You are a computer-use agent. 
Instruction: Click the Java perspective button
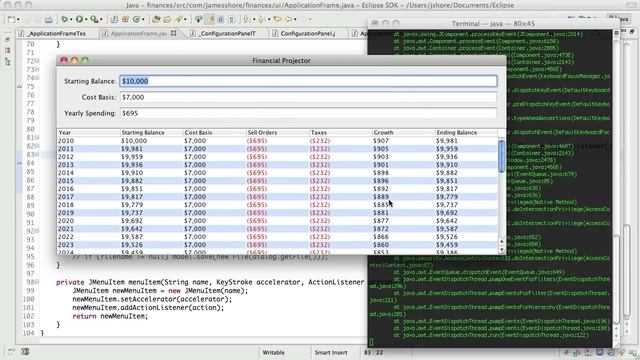[618, 18]
